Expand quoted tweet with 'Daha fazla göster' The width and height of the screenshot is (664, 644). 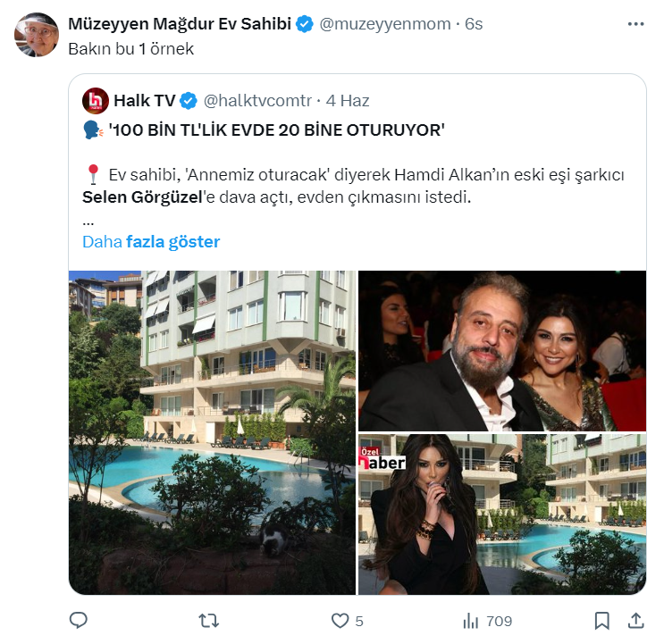[x=151, y=241]
